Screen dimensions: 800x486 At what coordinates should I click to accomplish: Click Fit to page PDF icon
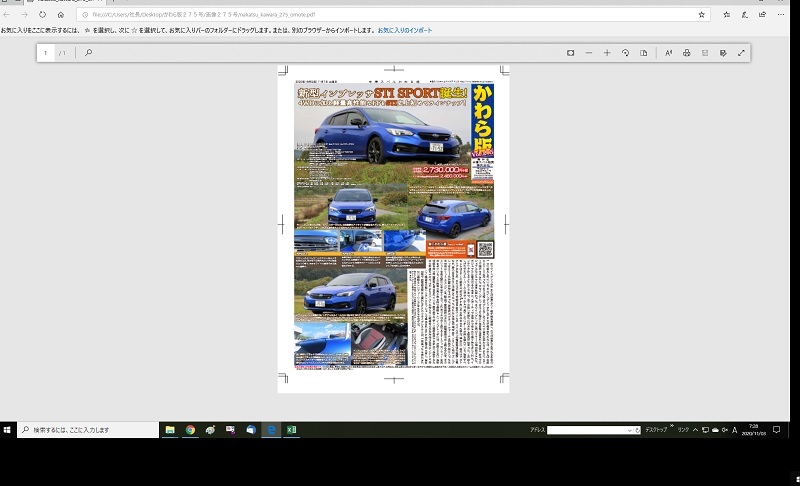570,53
